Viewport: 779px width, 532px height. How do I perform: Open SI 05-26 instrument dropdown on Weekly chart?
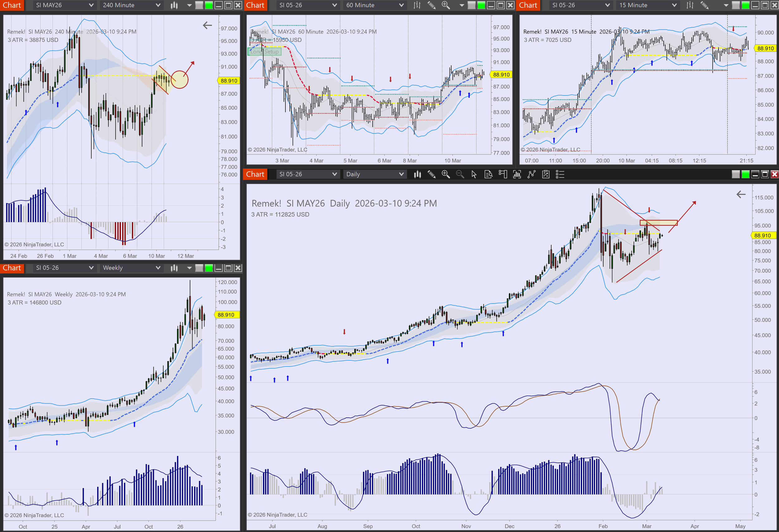click(64, 268)
